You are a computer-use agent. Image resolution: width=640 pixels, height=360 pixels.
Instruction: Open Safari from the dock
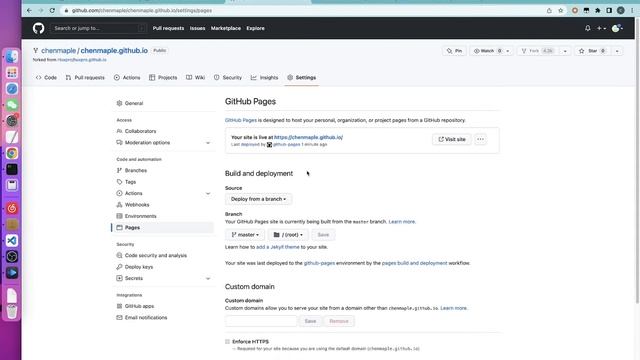coord(12,89)
